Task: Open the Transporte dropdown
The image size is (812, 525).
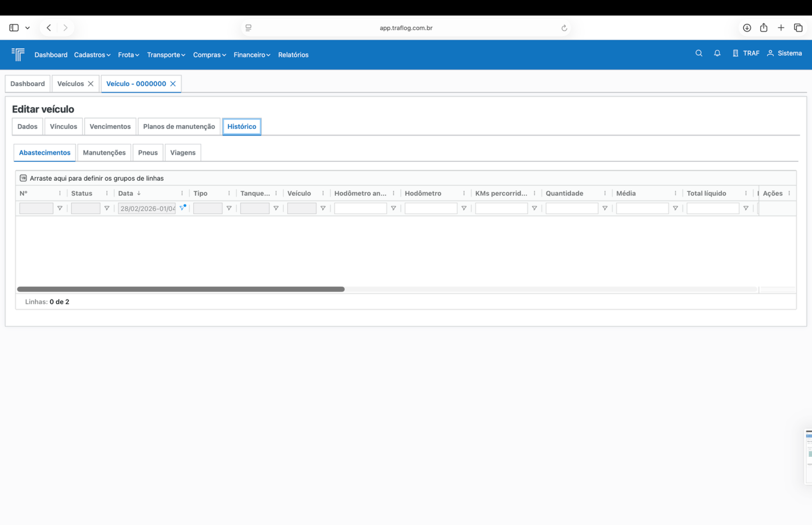Action: [166, 55]
